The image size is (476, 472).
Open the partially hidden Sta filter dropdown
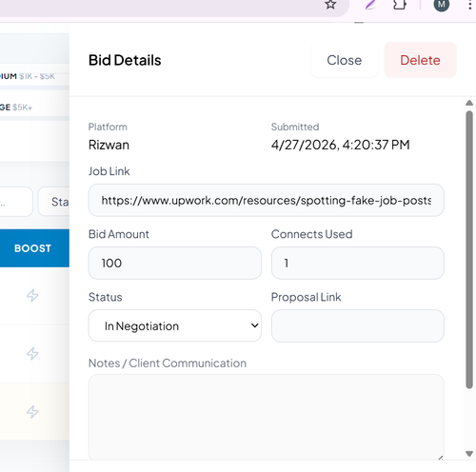coord(53,202)
